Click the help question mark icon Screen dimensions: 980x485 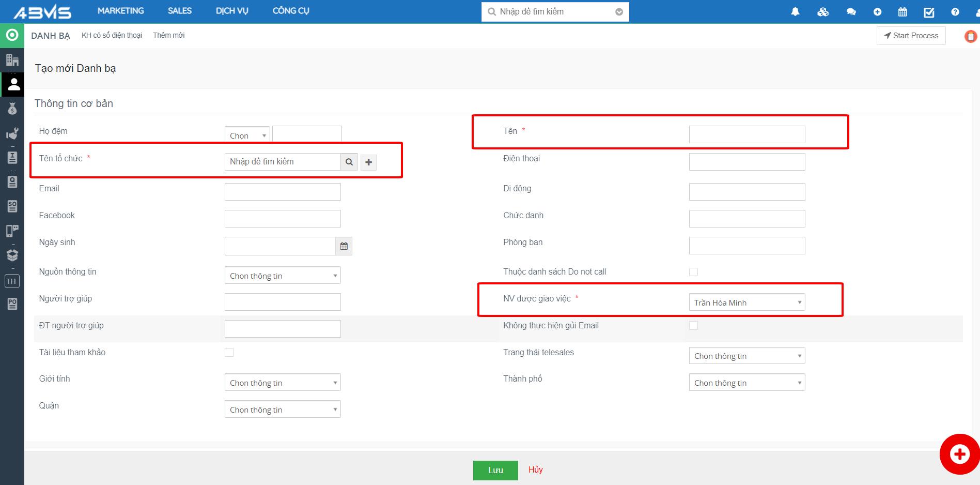(x=955, y=11)
